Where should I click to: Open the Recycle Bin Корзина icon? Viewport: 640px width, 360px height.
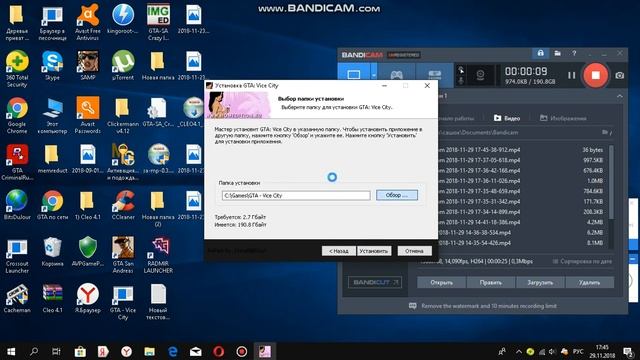click(52, 252)
